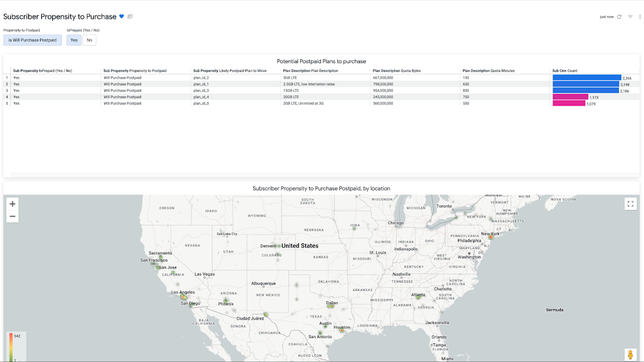The height and width of the screenshot is (362, 644).
Task: Click the 850 quota minutes value
Action: pyautogui.click(x=466, y=90)
